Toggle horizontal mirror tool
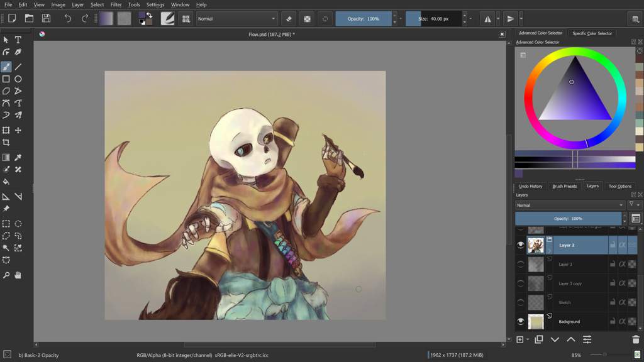This screenshot has width=644, height=362. [x=487, y=19]
